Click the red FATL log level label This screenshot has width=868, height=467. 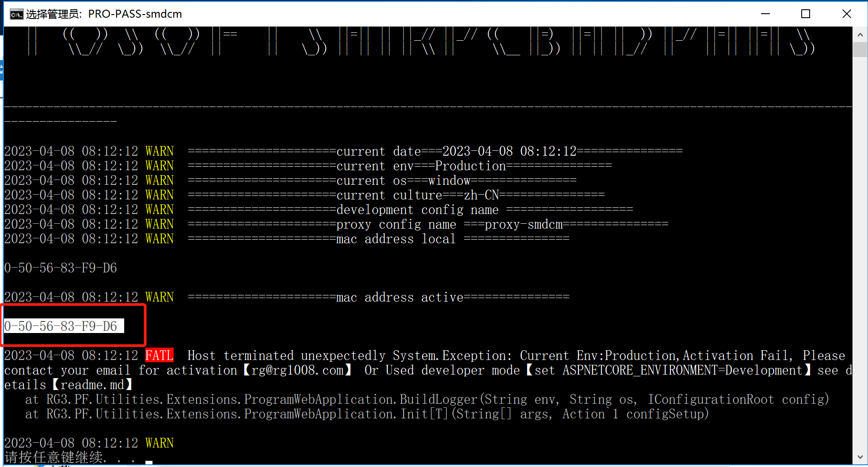[160, 356]
